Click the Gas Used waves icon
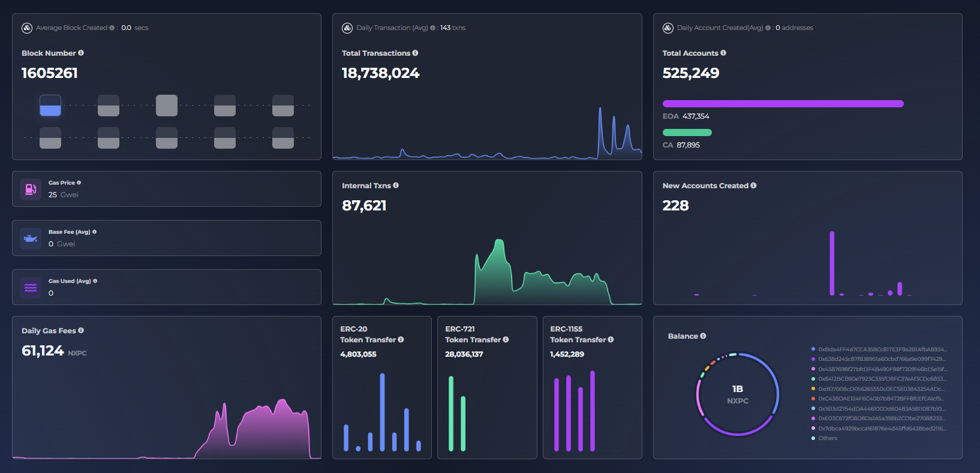The image size is (980, 473). [x=31, y=287]
